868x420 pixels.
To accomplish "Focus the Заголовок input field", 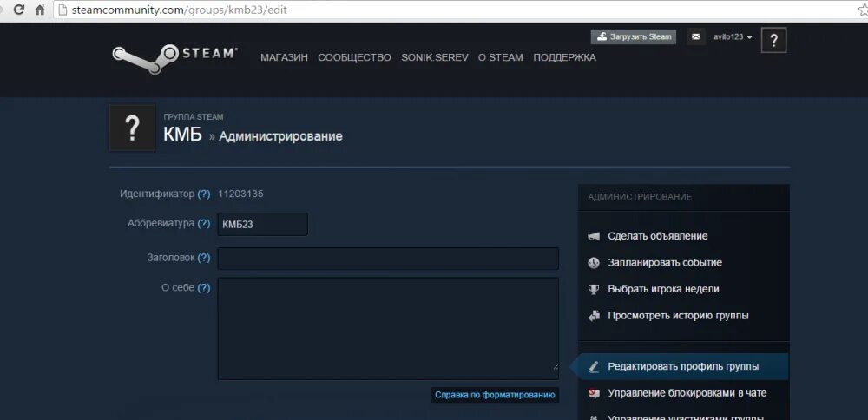I will point(388,259).
